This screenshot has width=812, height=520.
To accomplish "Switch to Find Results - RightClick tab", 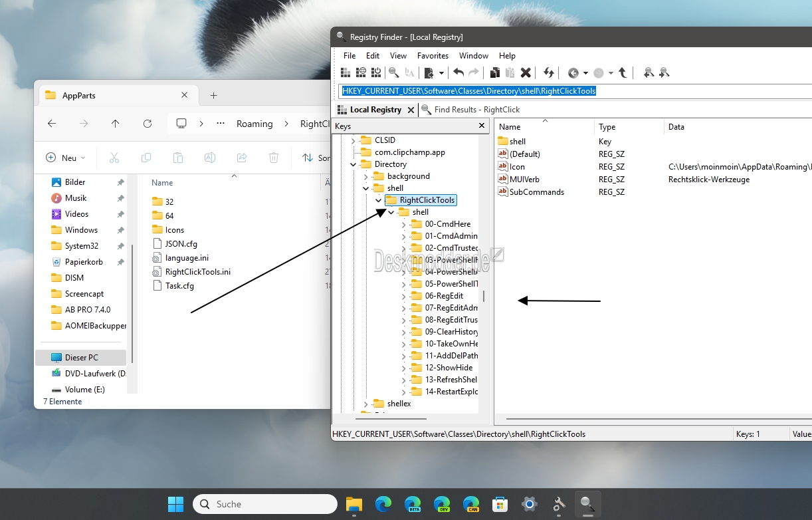I will pyautogui.click(x=470, y=110).
